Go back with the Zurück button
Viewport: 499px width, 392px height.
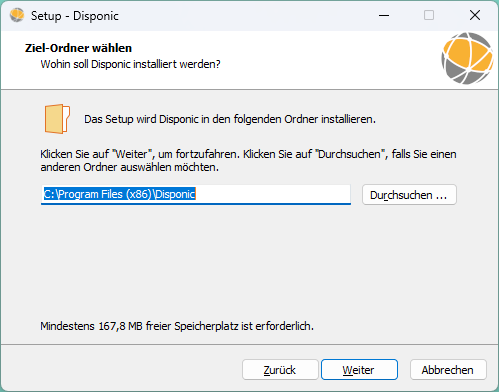(280, 369)
